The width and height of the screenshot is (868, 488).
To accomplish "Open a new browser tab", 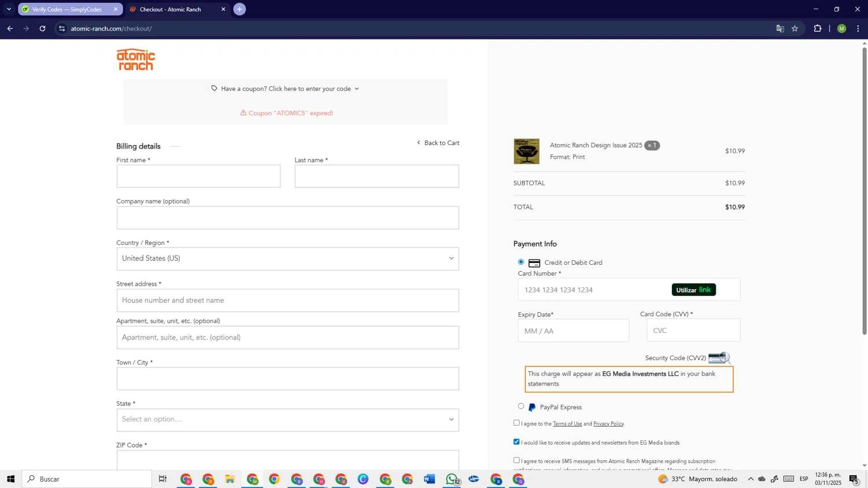I will [x=240, y=9].
